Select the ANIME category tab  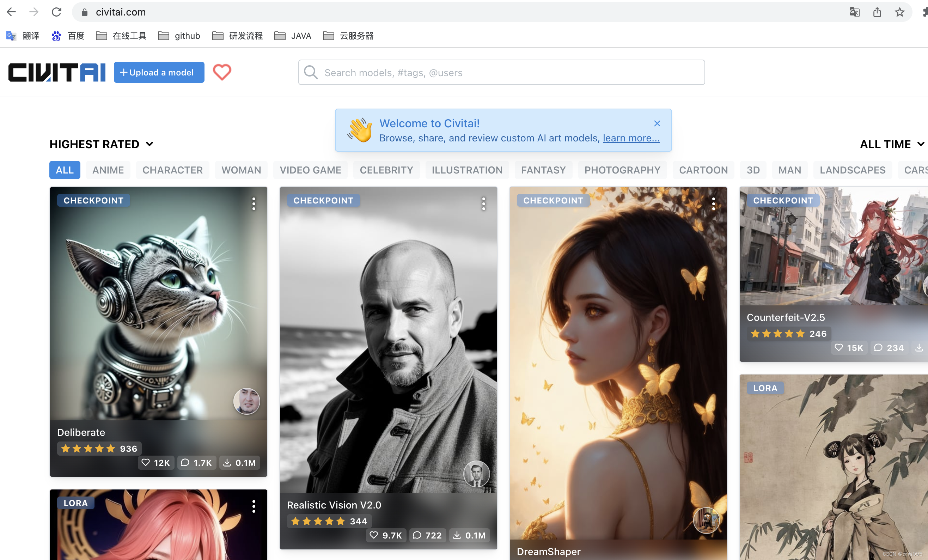pyautogui.click(x=108, y=170)
